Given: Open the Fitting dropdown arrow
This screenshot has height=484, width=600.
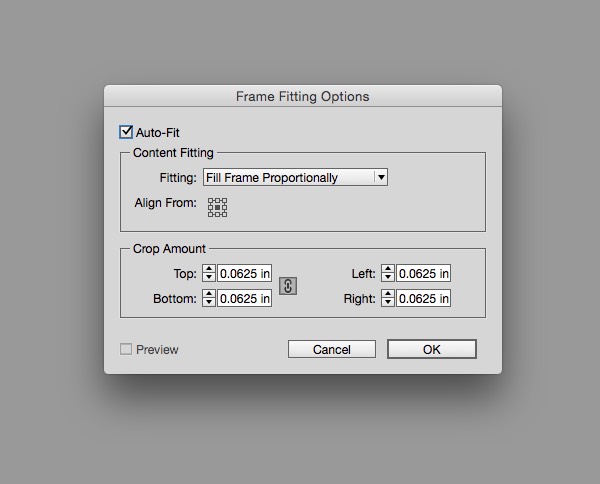Looking at the screenshot, I should pyautogui.click(x=381, y=177).
